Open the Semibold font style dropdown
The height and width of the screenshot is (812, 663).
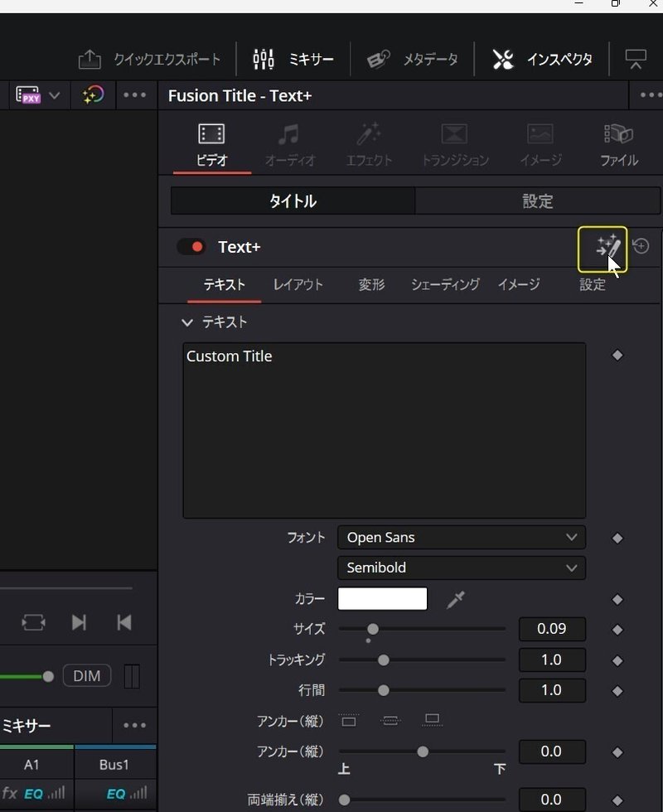[462, 568]
